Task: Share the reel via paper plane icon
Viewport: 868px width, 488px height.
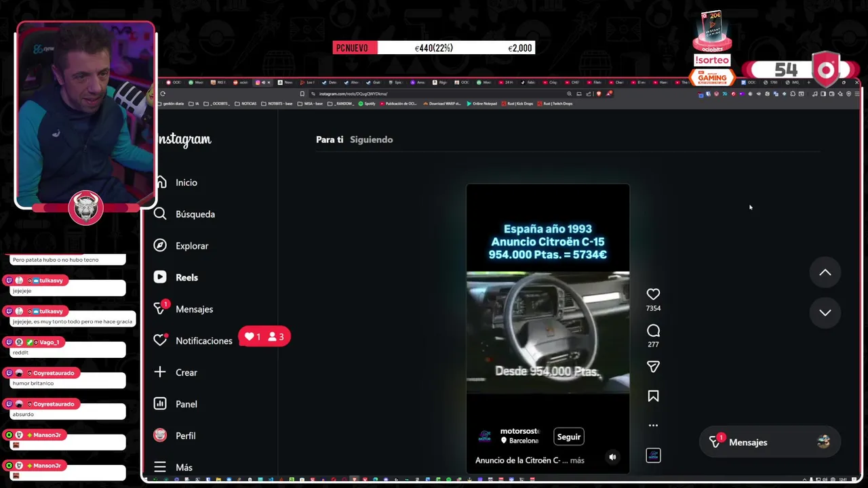Action: point(653,367)
